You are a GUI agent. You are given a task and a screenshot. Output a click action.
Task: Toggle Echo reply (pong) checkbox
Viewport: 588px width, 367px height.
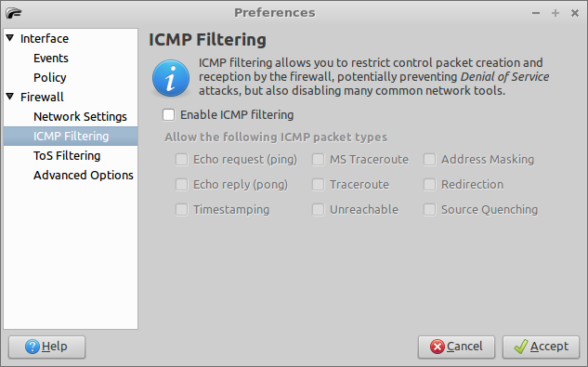(182, 185)
